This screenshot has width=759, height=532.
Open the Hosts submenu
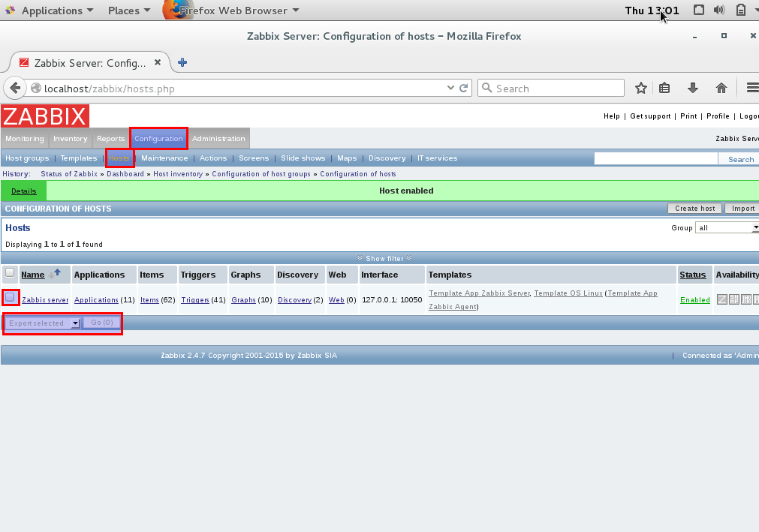coord(119,158)
